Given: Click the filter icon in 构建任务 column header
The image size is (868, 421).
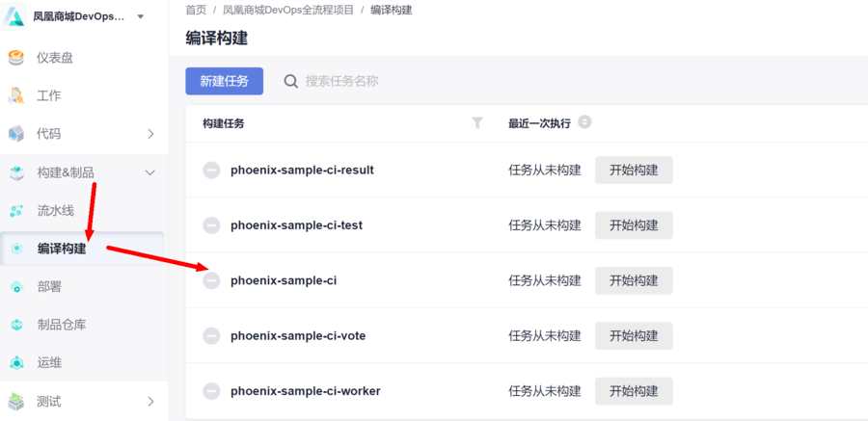Looking at the screenshot, I should tap(477, 123).
